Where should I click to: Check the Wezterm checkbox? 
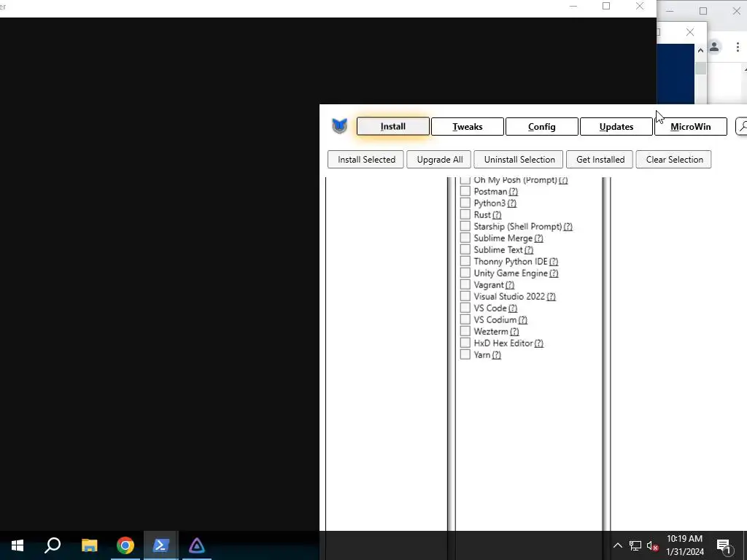465,331
